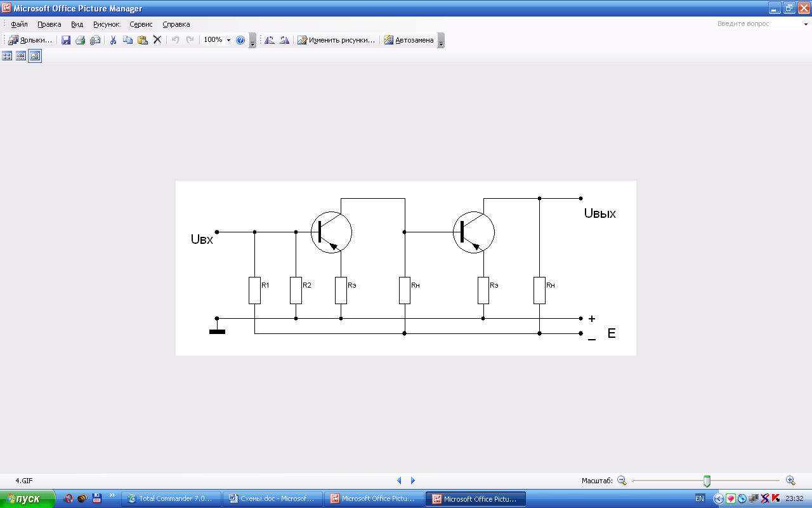Expand the formatting toolbar options arrow
The image size is (812, 508).
click(x=441, y=41)
